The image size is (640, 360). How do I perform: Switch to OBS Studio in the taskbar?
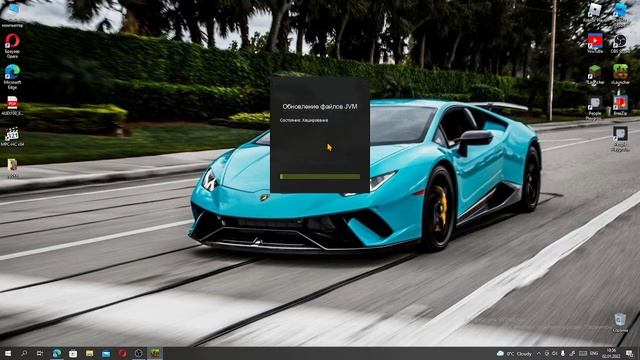[x=138, y=353]
